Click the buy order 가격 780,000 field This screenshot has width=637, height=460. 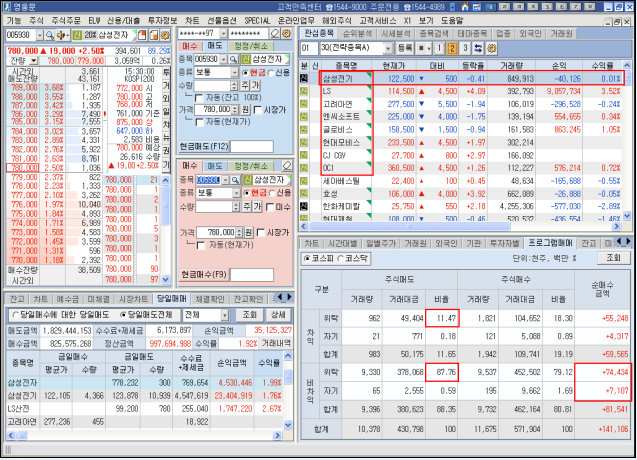[x=217, y=233]
